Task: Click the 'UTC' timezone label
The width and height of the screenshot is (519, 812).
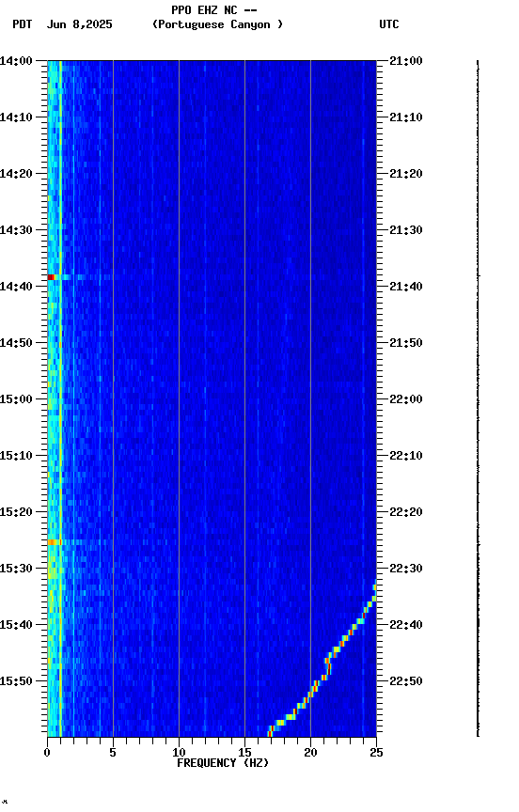Action: pos(389,24)
